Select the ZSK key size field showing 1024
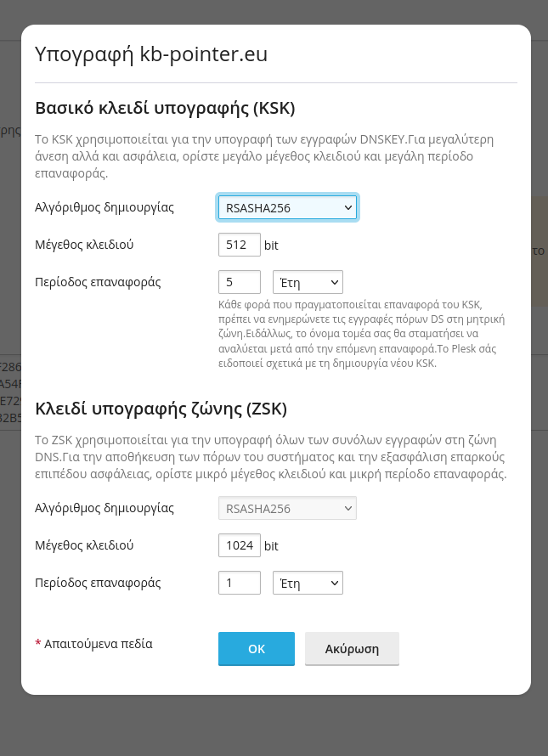 tap(239, 545)
